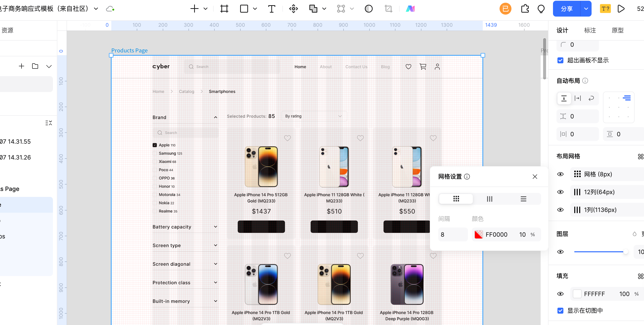Open the plugins puzzle icon
Viewport: 644px width, 325px height.
[525, 9]
